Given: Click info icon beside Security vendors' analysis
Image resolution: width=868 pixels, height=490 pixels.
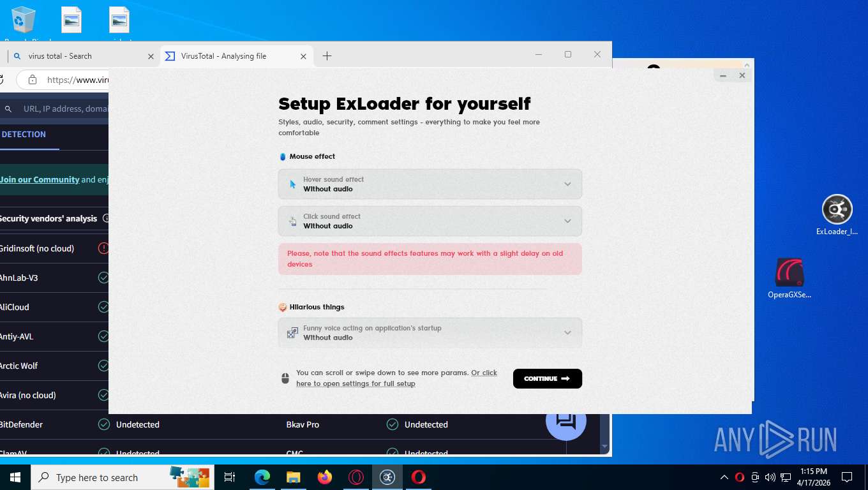Looking at the screenshot, I should click(x=106, y=218).
